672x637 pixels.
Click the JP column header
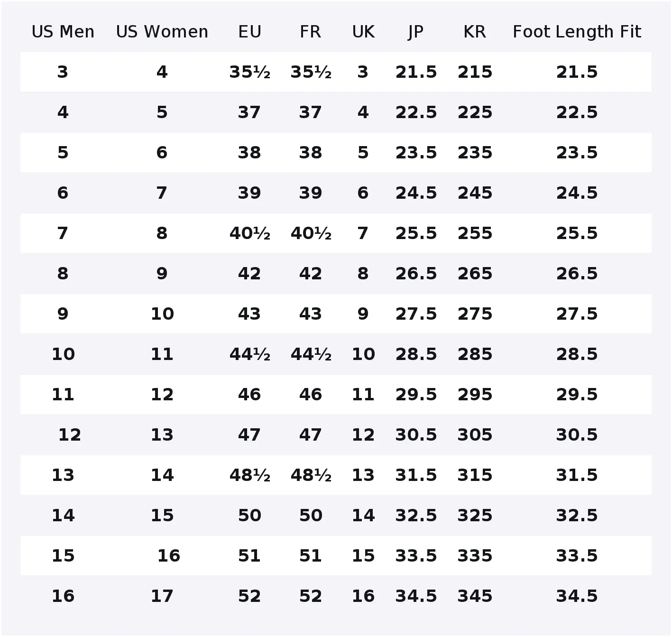point(416,32)
